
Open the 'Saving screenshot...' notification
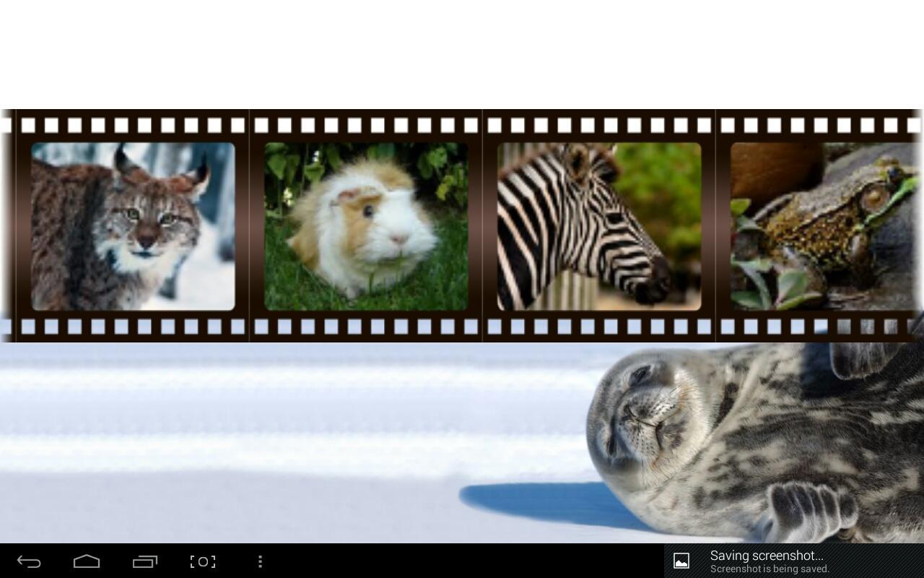pyautogui.click(x=767, y=556)
